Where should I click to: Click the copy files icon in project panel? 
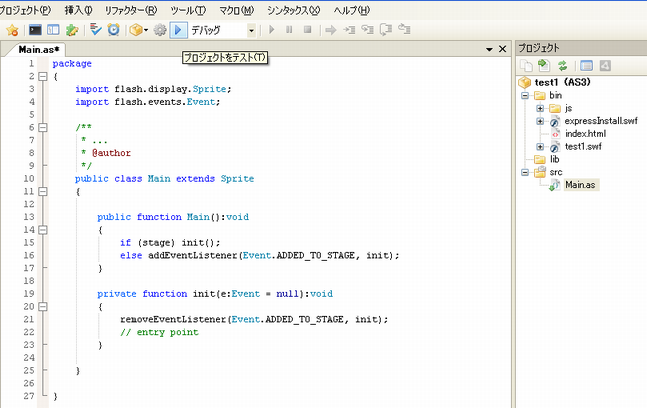(x=526, y=66)
